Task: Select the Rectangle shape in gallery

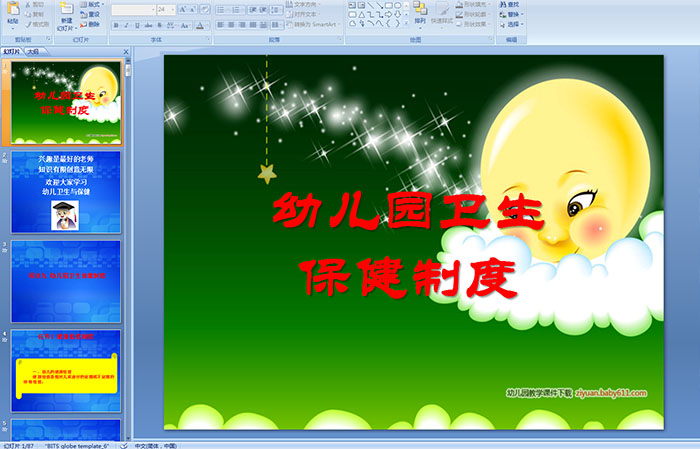Action: pyautogui.click(x=389, y=5)
